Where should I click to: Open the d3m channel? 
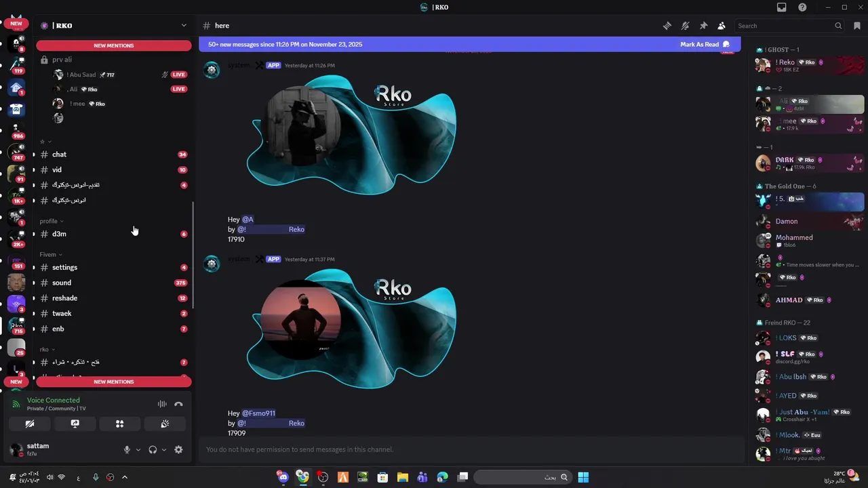click(114, 234)
